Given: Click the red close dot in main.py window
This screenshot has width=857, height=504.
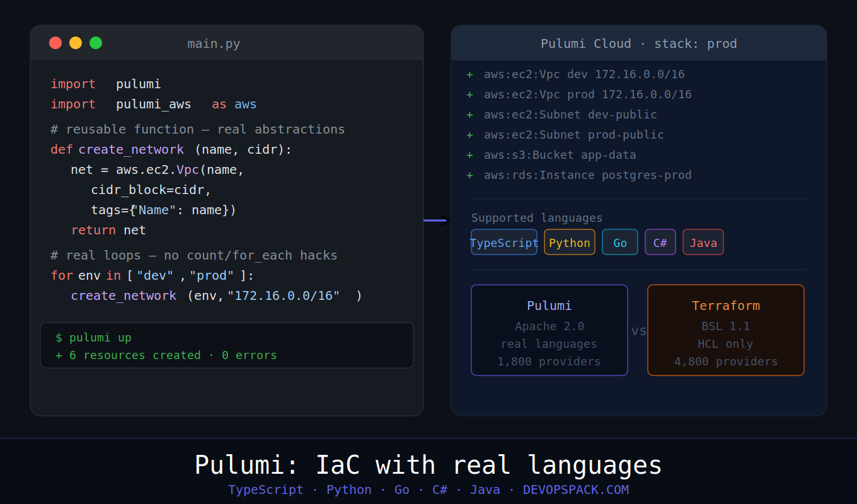Looking at the screenshot, I should tap(55, 43).
